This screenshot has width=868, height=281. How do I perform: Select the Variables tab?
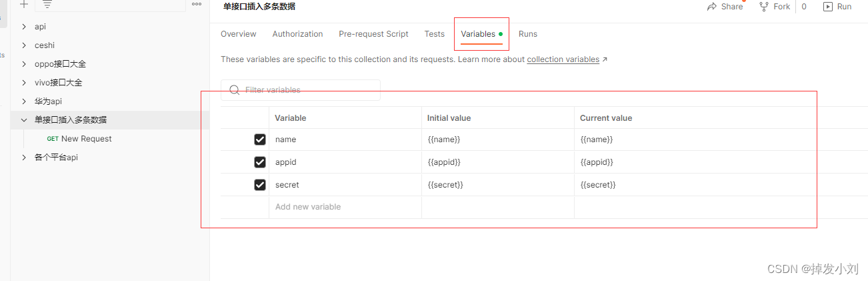pyautogui.click(x=478, y=34)
